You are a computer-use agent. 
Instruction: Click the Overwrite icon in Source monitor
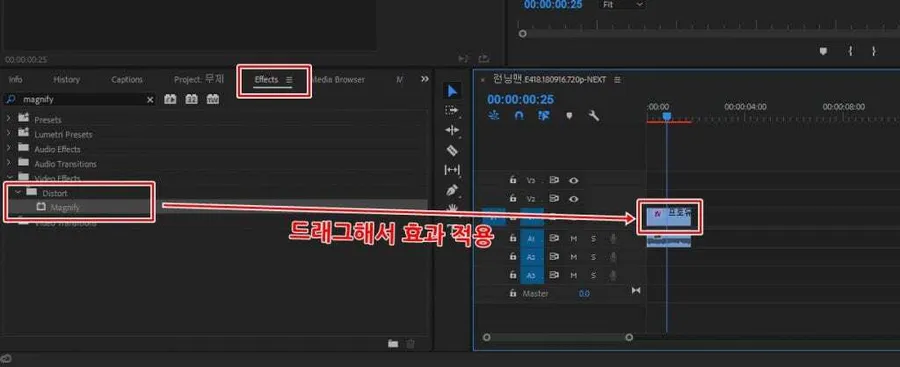coord(484,59)
